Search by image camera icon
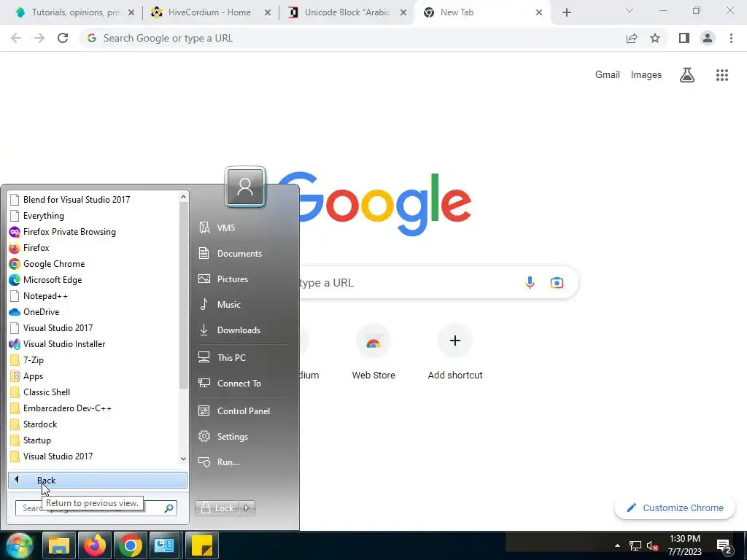 point(557,282)
